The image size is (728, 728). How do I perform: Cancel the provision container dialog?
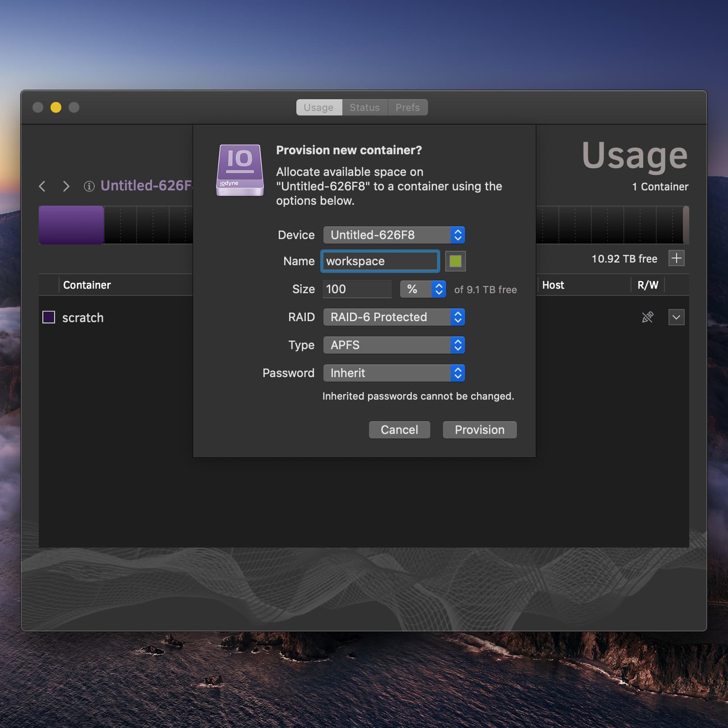399,430
